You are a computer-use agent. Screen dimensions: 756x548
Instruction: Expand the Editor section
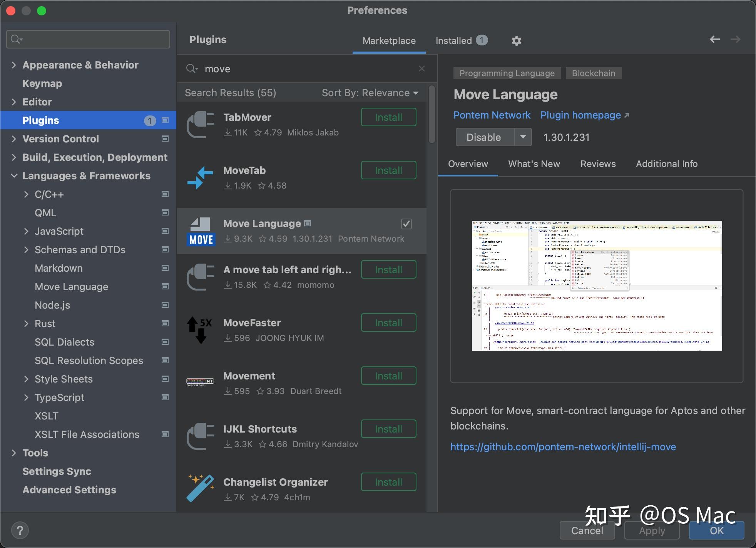[x=14, y=102]
